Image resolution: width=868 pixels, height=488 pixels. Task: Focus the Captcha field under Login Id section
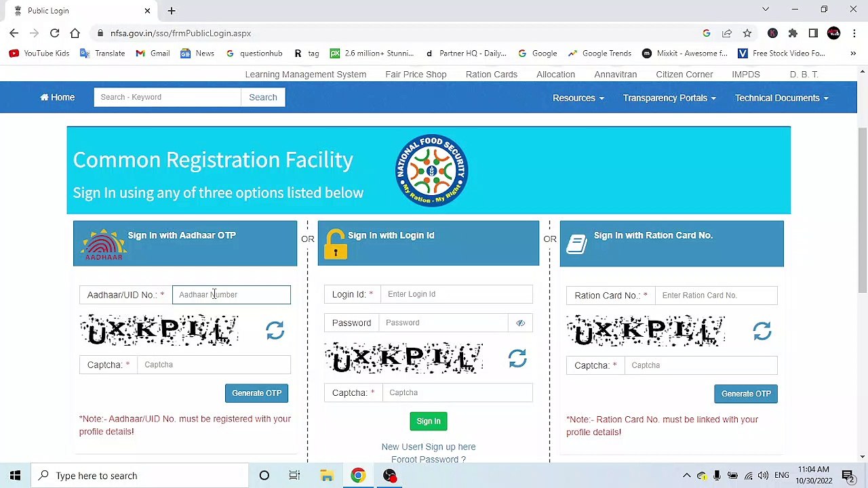point(458,392)
